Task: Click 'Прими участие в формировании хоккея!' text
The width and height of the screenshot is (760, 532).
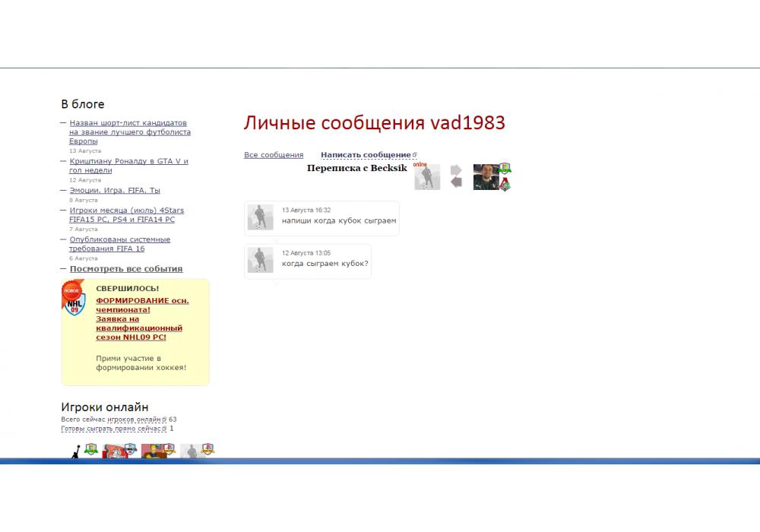Action: 141,363
